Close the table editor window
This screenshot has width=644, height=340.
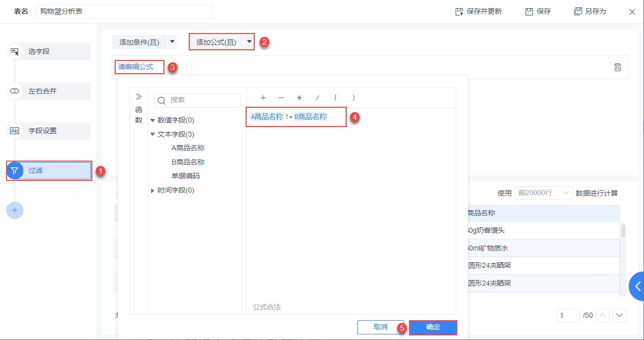[x=632, y=12]
